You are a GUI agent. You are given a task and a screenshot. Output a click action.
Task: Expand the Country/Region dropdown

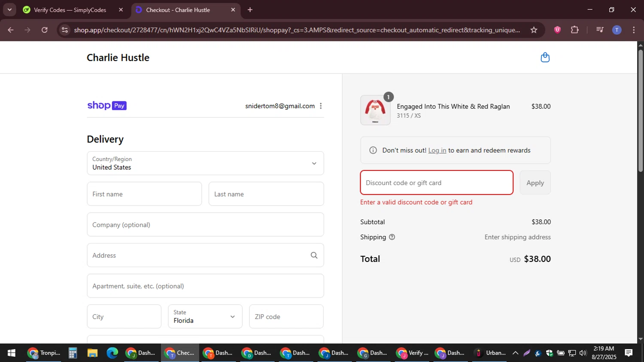(x=205, y=163)
